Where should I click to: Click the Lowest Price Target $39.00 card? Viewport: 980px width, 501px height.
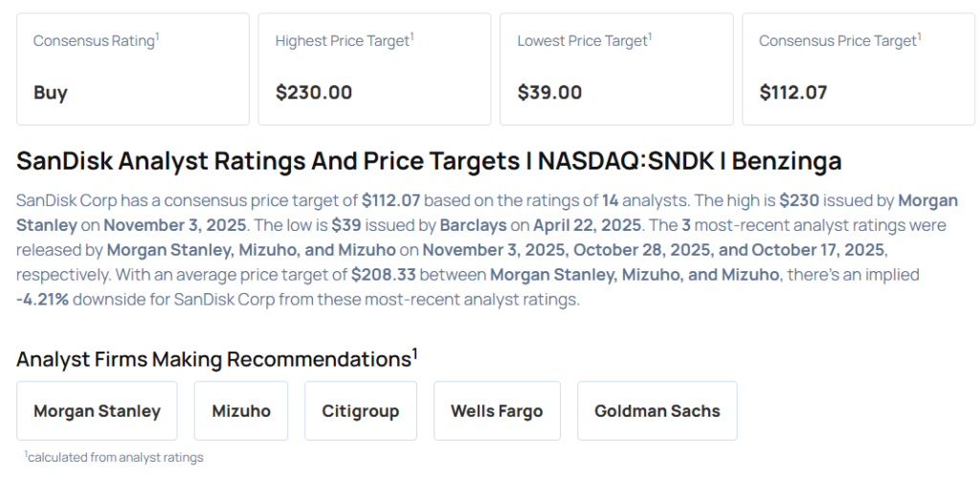coord(616,69)
